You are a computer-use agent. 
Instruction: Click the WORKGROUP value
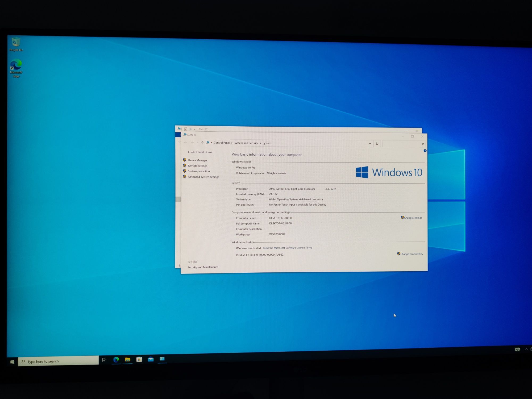(x=277, y=234)
